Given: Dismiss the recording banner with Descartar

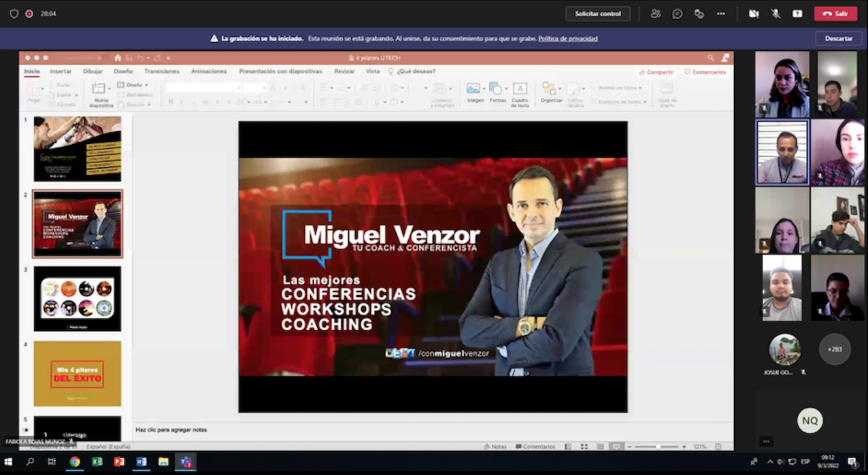Looking at the screenshot, I should pos(838,39).
